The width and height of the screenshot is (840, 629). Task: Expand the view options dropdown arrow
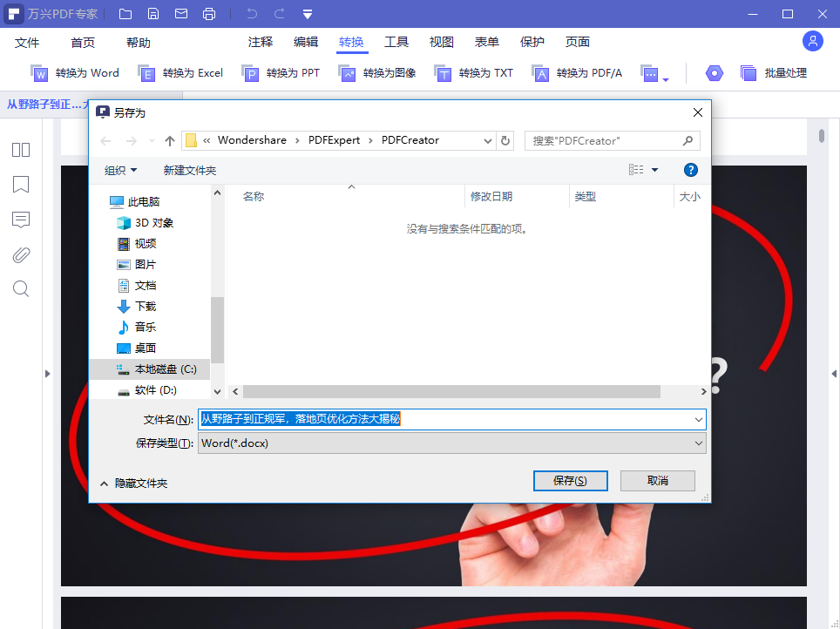[654, 170]
